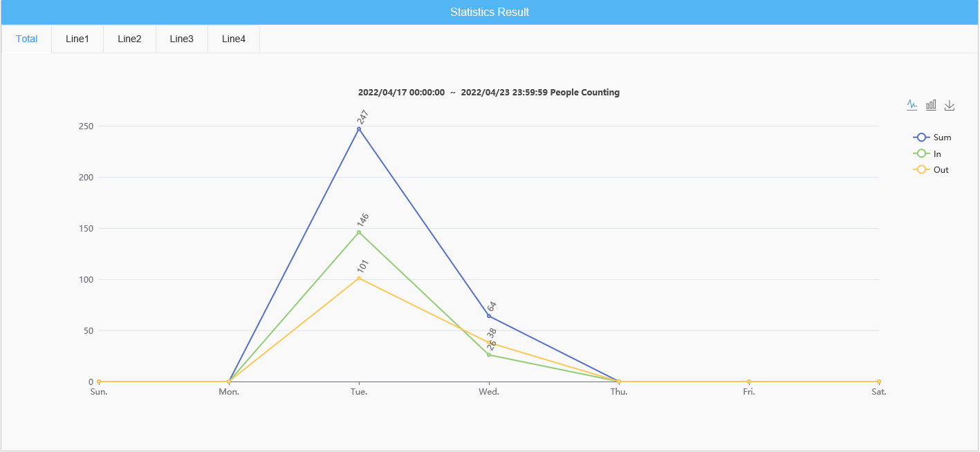Screen dimensions: 980x452
Task: Click the 100 value on the y-axis
Action: (x=86, y=280)
